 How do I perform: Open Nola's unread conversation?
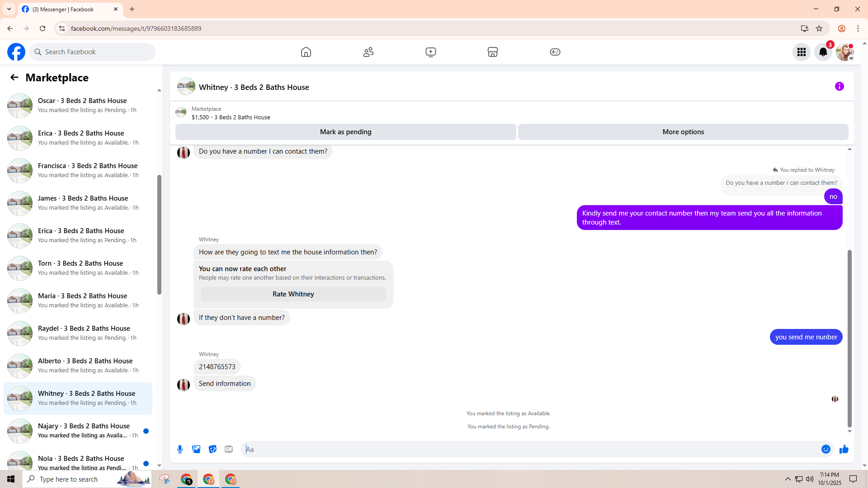click(x=78, y=460)
